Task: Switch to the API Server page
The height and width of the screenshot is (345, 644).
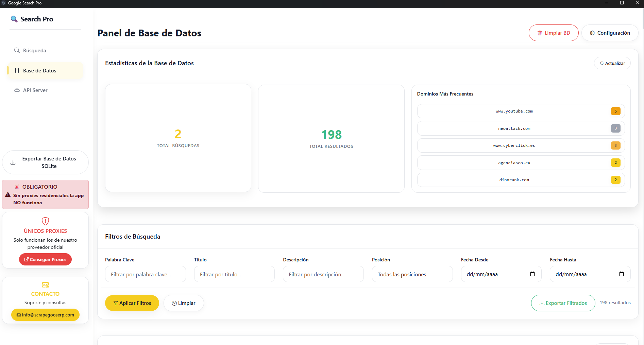Action: (x=35, y=90)
